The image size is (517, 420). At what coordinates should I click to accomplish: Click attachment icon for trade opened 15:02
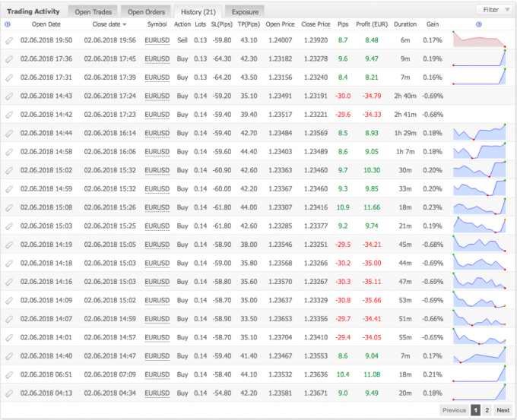tap(9, 170)
